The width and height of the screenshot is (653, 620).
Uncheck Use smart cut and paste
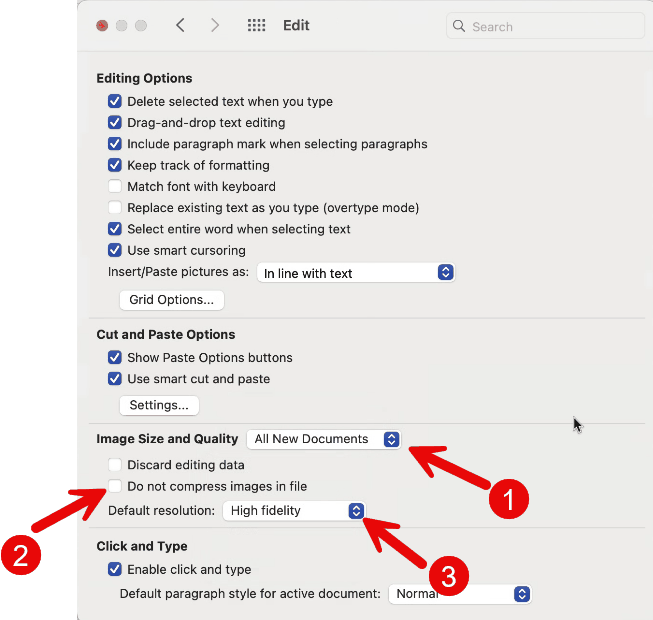tap(115, 378)
